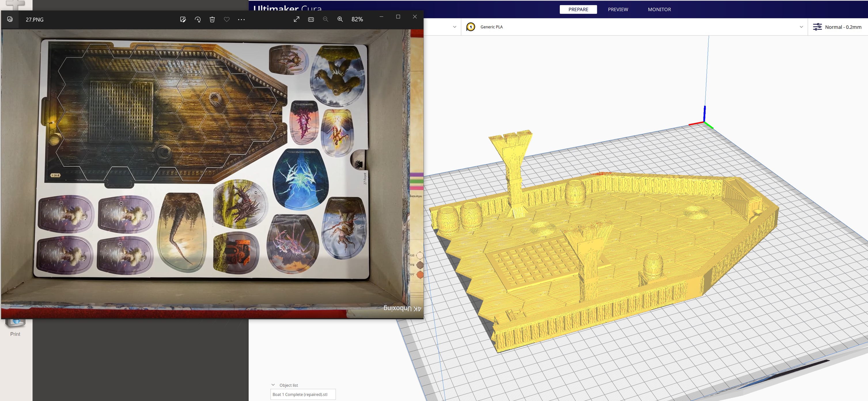
Task: Maximize the Photos window
Action: pyautogui.click(x=398, y=16)
